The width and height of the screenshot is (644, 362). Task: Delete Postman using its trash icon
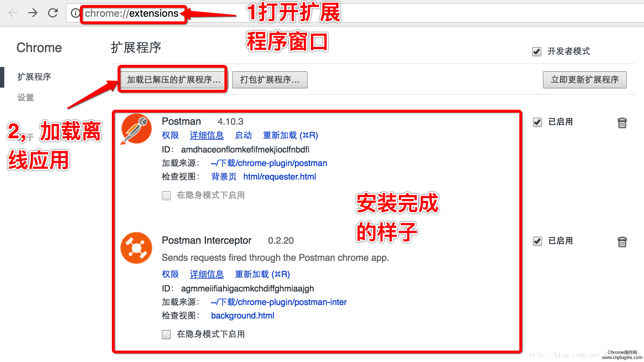[622, 123]
